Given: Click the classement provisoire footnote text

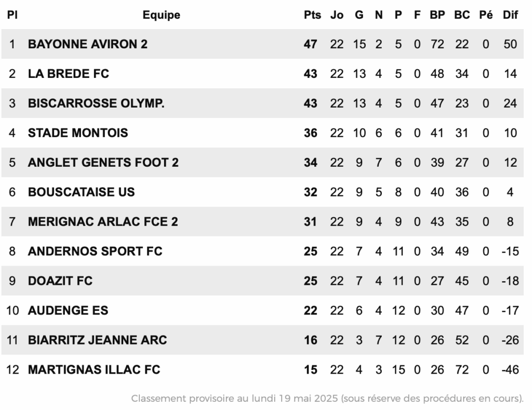Looking at the screenshot, I should pos(327,398).
